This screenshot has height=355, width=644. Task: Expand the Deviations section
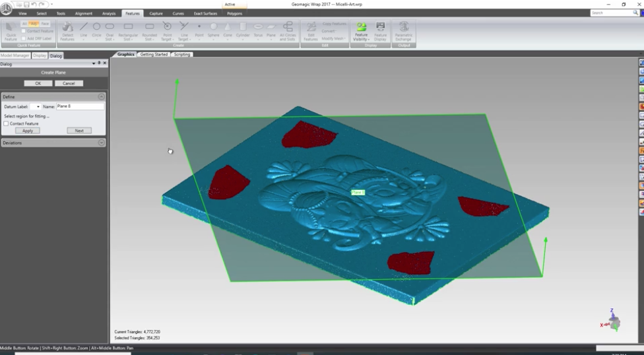point(101,143)
